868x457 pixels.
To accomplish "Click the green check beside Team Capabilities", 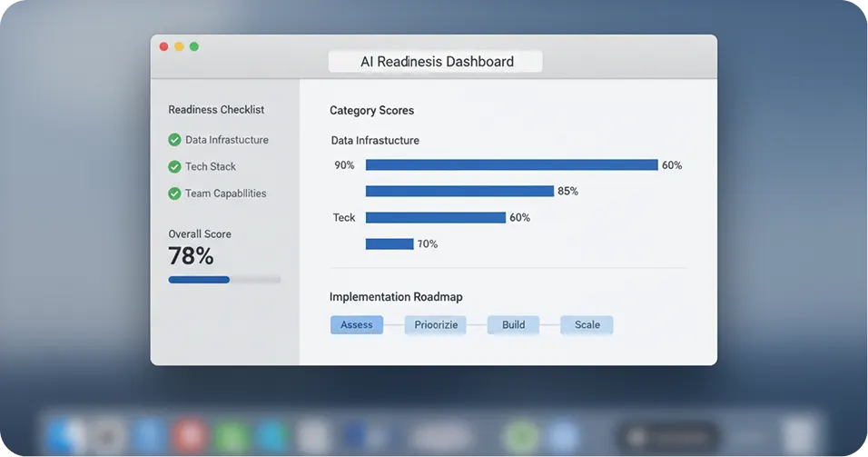I will pos(174,194).
